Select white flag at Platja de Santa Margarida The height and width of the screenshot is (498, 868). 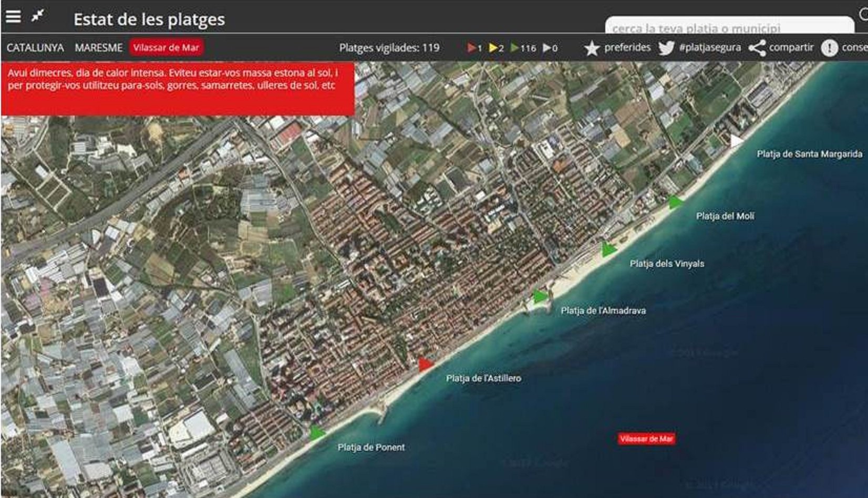(x=736, y=141)
